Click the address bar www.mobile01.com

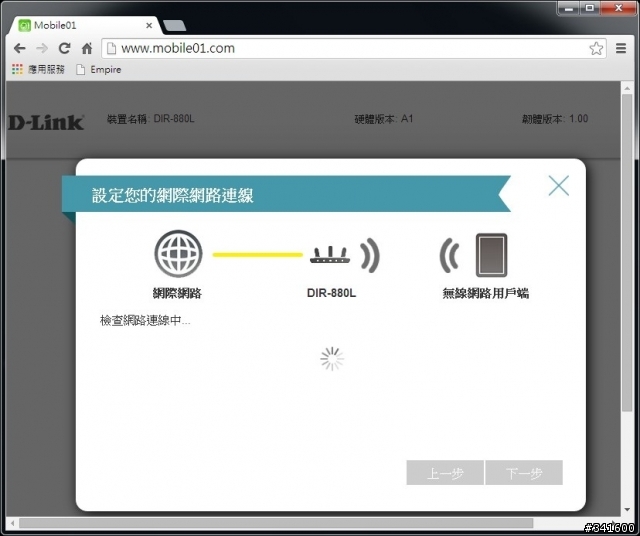pyautogui.click(x=353, y=48)
